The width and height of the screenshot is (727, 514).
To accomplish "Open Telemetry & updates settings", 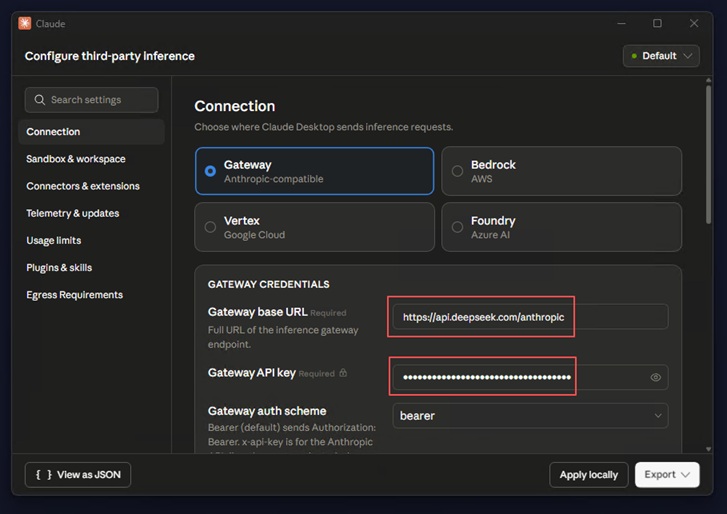I will click(73, 213).
